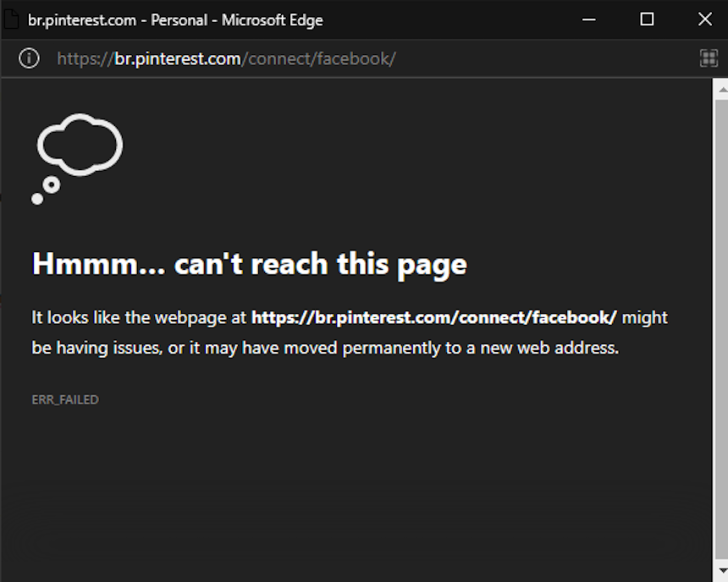
Task: Maximize the Edge popup window
Action: [x=647, y=19]
